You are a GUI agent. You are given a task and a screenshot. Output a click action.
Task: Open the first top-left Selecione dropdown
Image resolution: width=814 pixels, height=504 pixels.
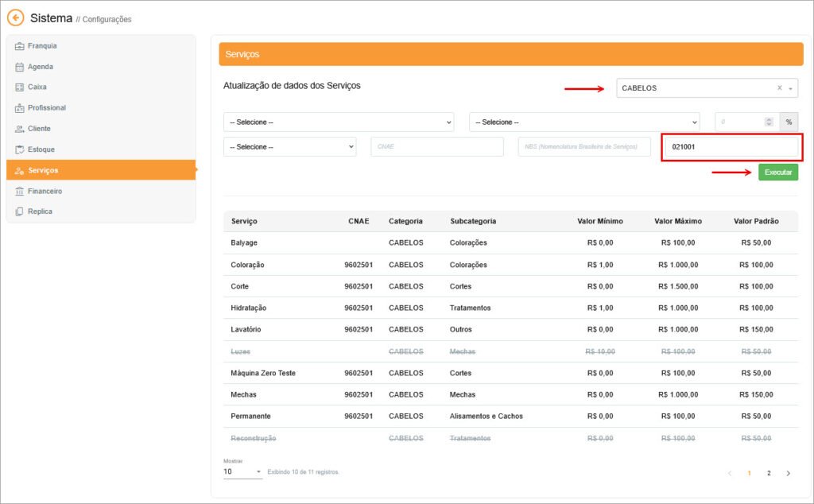click(x=339, y=122)
